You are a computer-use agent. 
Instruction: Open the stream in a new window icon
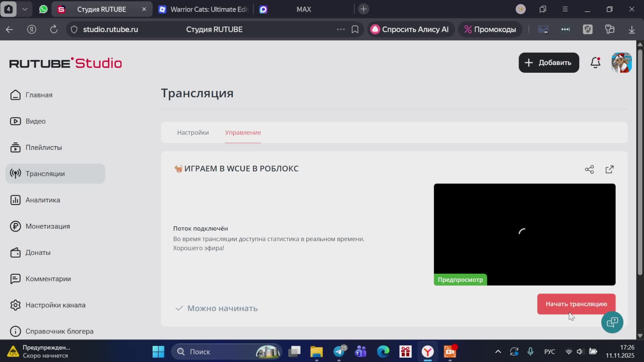609,169
